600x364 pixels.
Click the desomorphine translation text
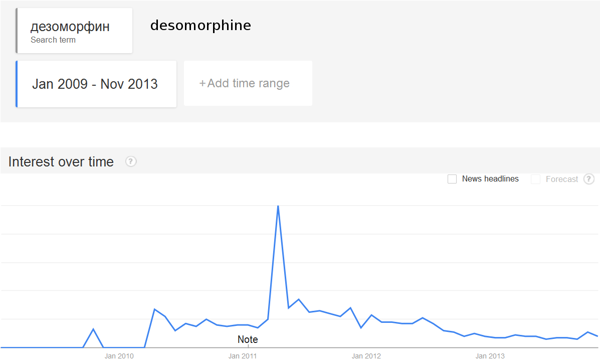point(201,25)
